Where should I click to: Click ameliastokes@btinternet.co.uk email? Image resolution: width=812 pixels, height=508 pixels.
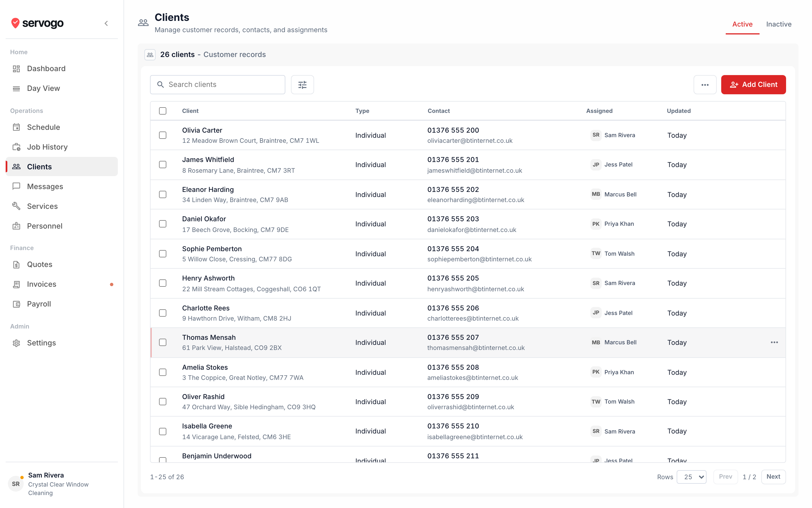(473, 378)
